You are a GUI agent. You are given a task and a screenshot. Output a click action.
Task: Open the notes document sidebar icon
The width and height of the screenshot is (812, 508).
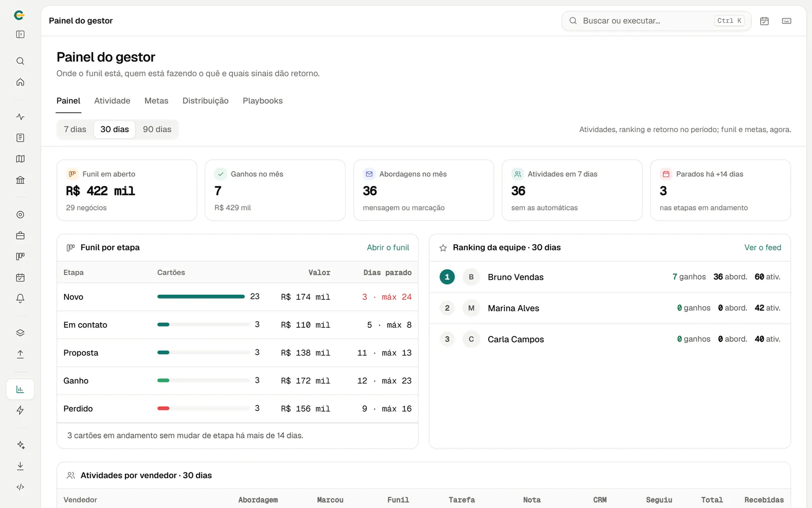point(20,138)
